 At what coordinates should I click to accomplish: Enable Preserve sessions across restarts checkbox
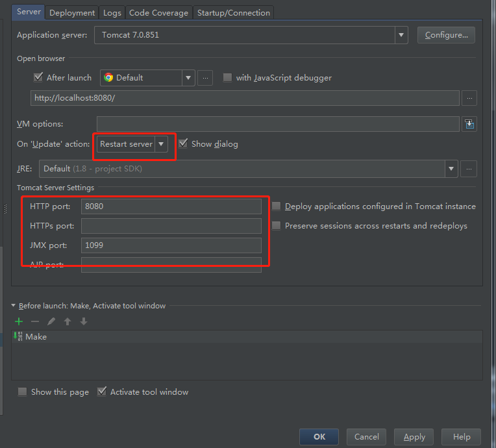277,226
